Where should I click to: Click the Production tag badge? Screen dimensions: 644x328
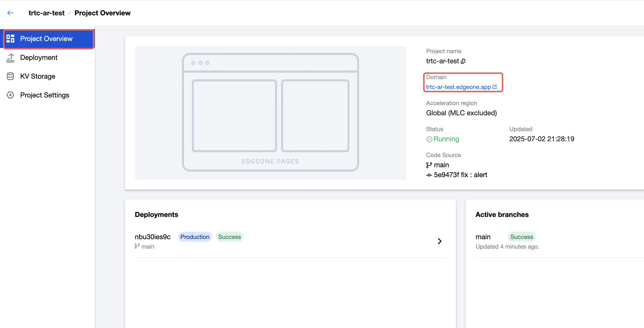click(195, 237)
